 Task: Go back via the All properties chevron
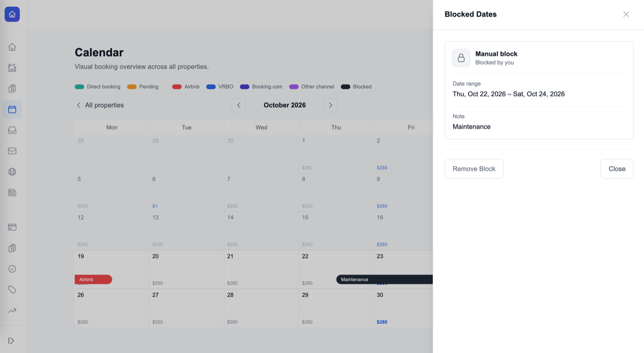[78, 105]
